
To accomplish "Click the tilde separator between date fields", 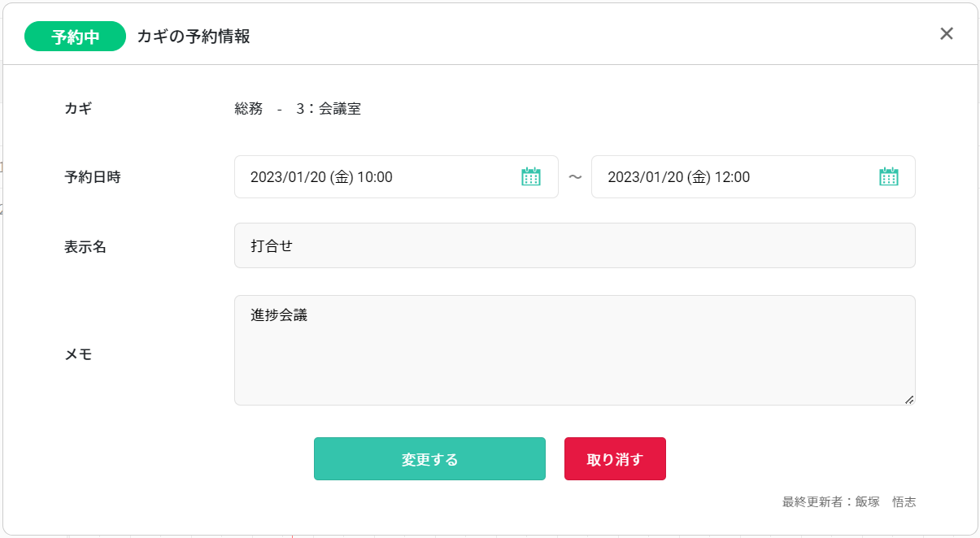I will [575, 176].
